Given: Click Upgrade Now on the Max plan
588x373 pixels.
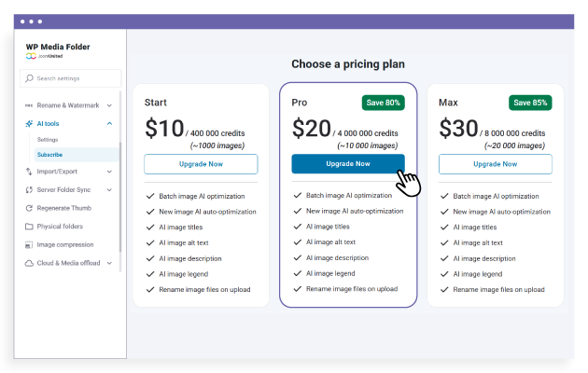Looking at the screenshot, I should pyautogui.click(x=495, y=164).
